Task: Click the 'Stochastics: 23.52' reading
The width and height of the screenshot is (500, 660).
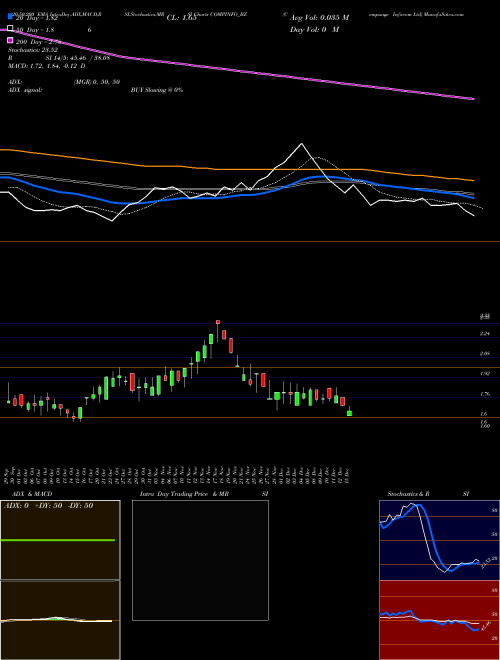Action: click(x=32, y=50)
